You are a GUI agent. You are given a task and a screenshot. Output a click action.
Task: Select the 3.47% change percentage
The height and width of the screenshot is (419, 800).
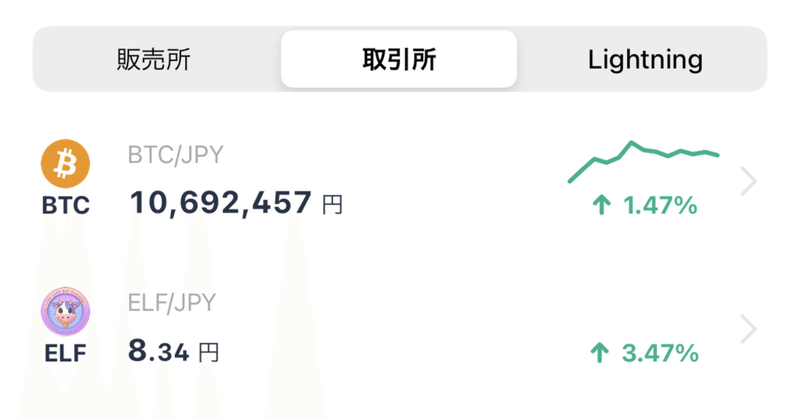pos(660,352)
